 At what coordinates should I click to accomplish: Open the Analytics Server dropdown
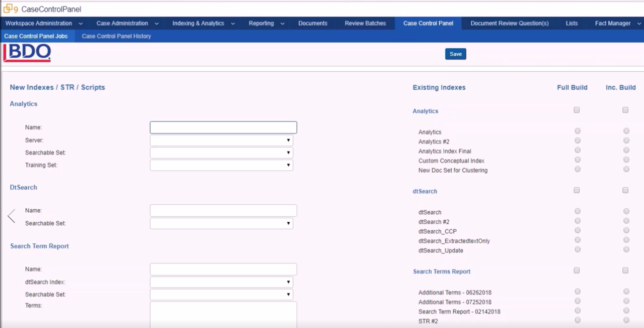[221, 140]
